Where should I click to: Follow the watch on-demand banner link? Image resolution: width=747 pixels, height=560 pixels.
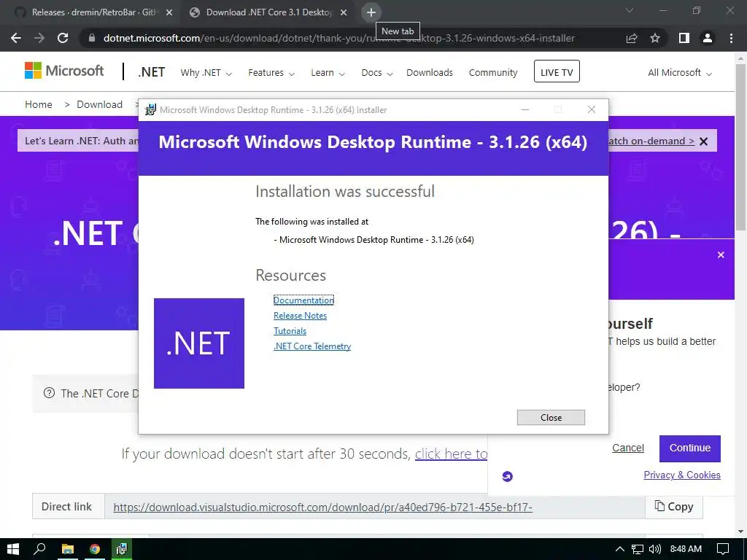tap(651, 141)
